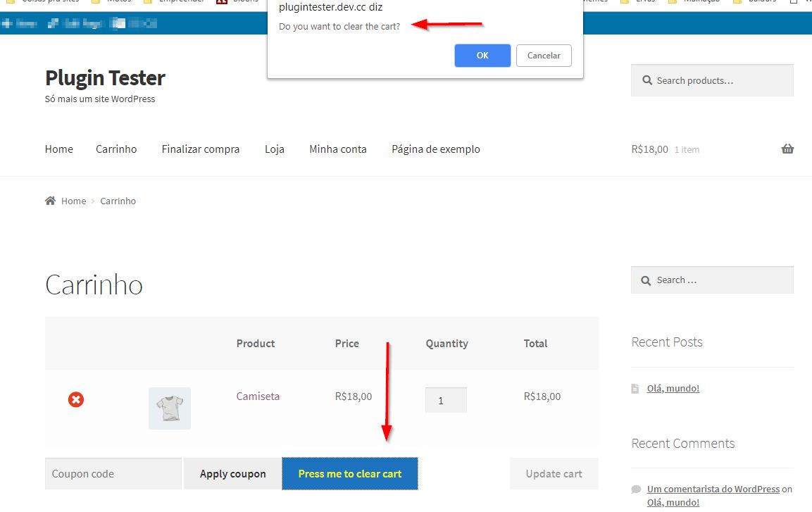Viewport: 812px width, 512px height.
Task: Click the Recent Posts heading
Action: coord(667,342)
